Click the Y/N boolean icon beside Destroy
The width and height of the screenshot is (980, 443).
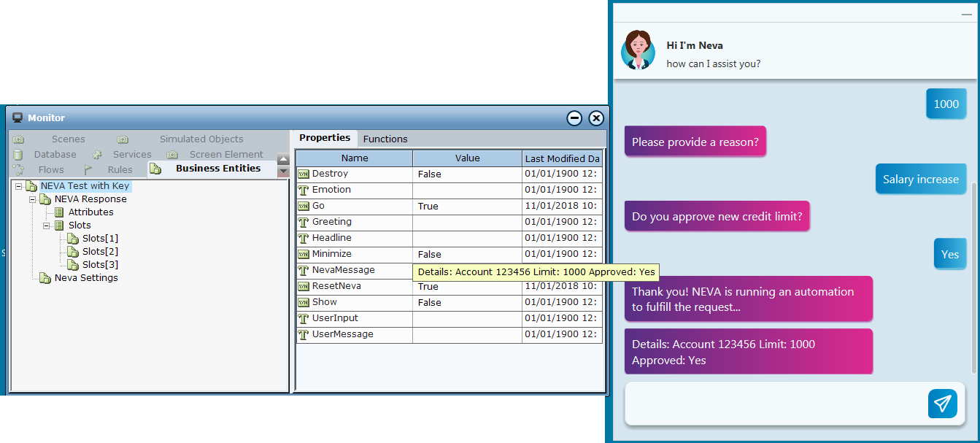point(304,174)
